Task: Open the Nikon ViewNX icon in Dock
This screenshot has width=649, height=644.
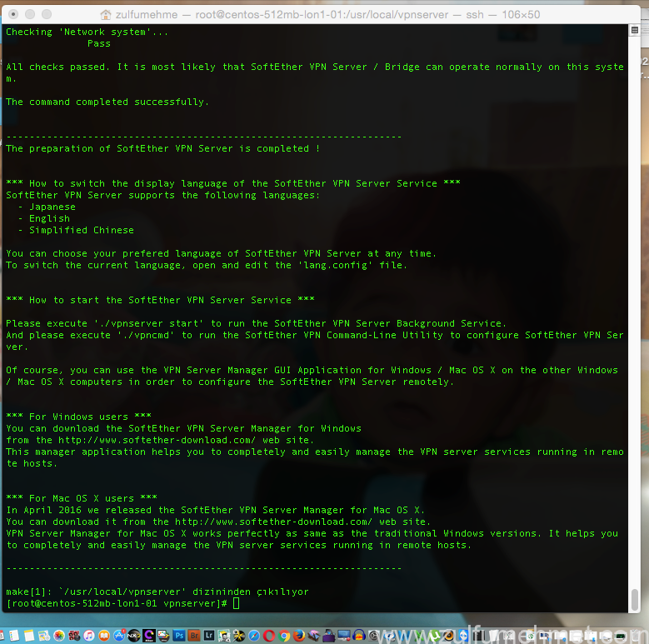Action: pyautogui.click(x=163, y=636)
